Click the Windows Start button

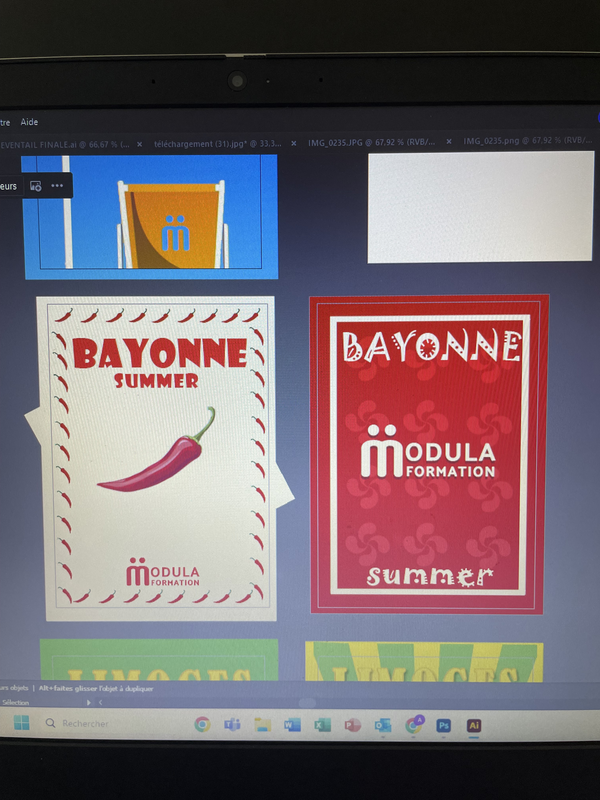pos(20,723)
